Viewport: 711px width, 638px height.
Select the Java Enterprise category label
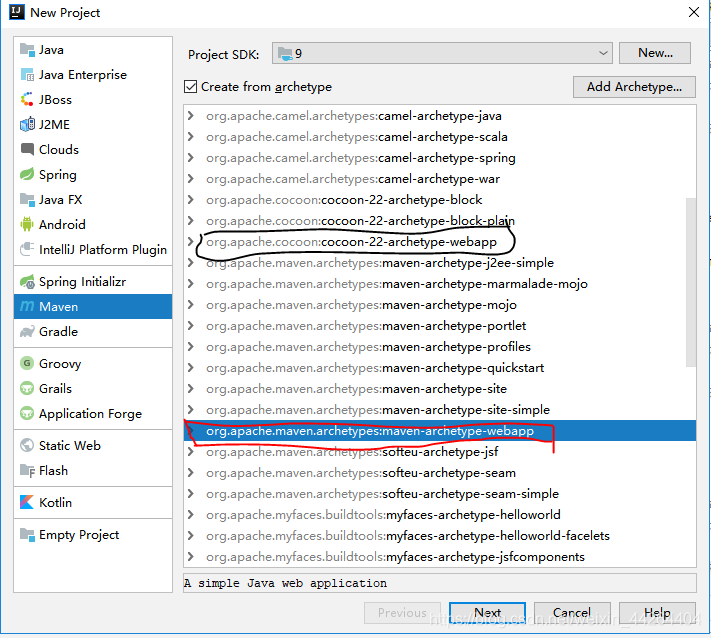pyautogui.click(x=83, y=75)
